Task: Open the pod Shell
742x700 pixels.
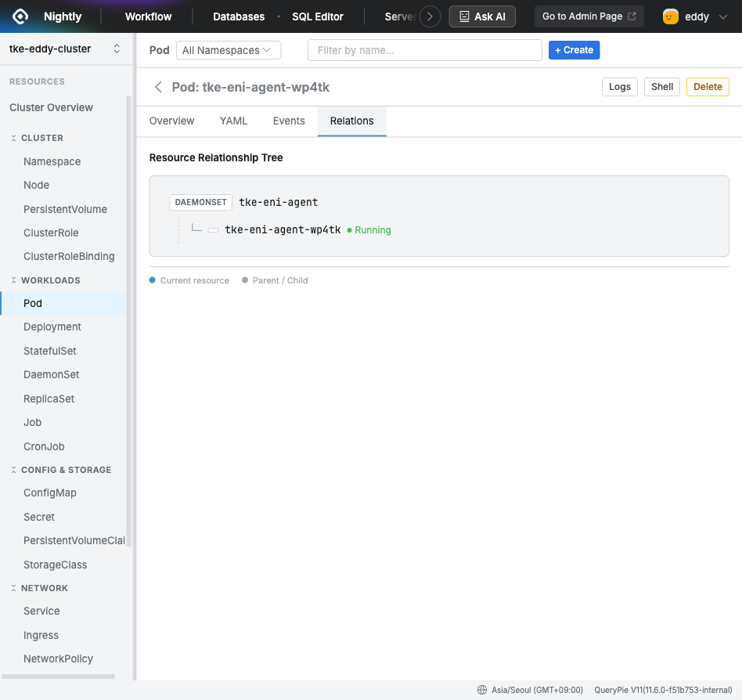Action: click(x=661, y=87)
